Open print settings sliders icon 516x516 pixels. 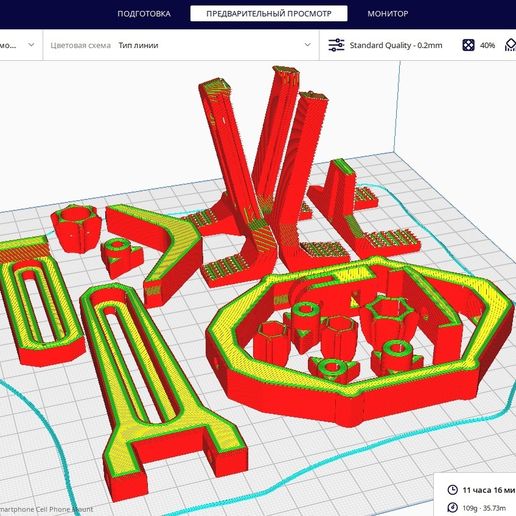coord(336,45)
